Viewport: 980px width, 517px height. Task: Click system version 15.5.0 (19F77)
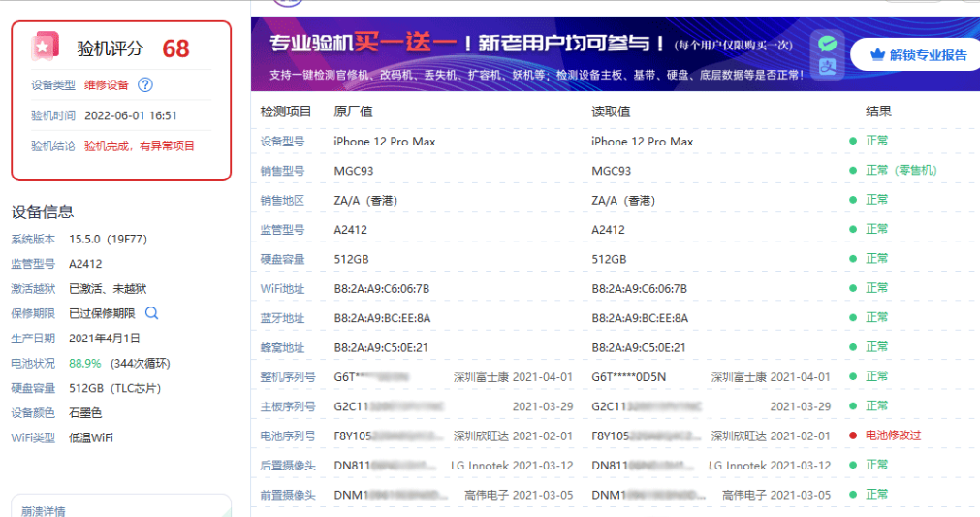[109, 239]
